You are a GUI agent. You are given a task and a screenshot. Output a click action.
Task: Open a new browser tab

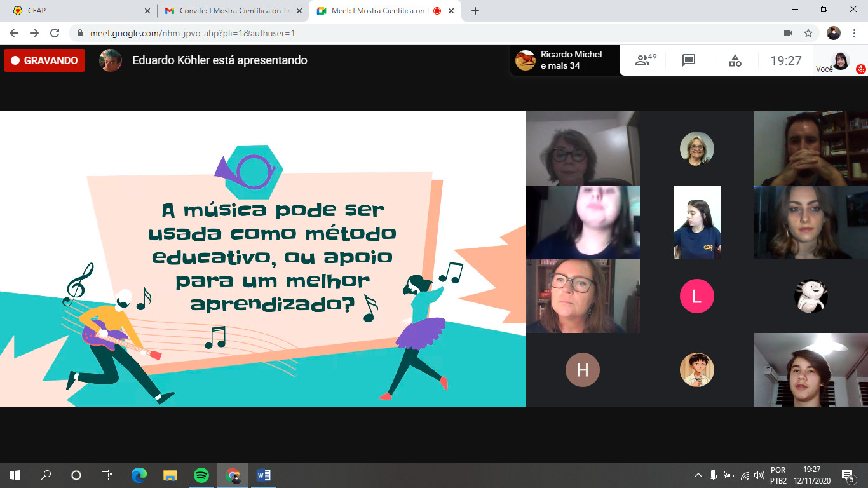tap(475, 11)
